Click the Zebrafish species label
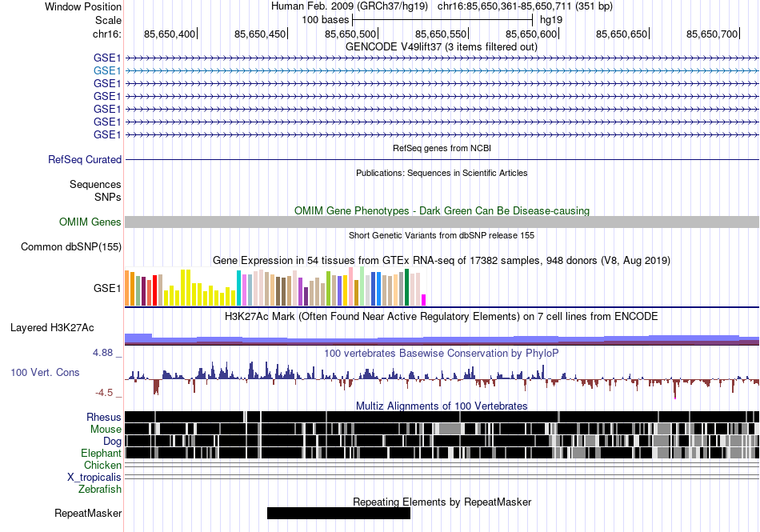The width and height of the screenshot is (760, 532). click(100, 489)
